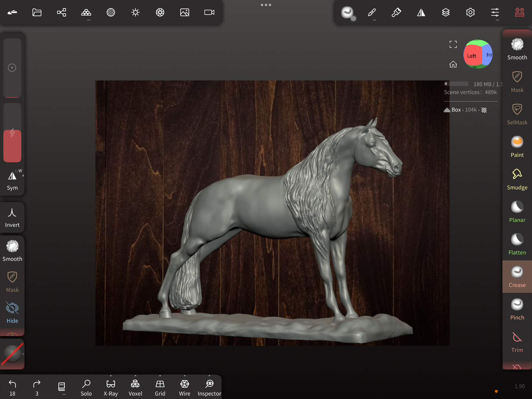Pick the Smudge tool

(x=517, y=179)
